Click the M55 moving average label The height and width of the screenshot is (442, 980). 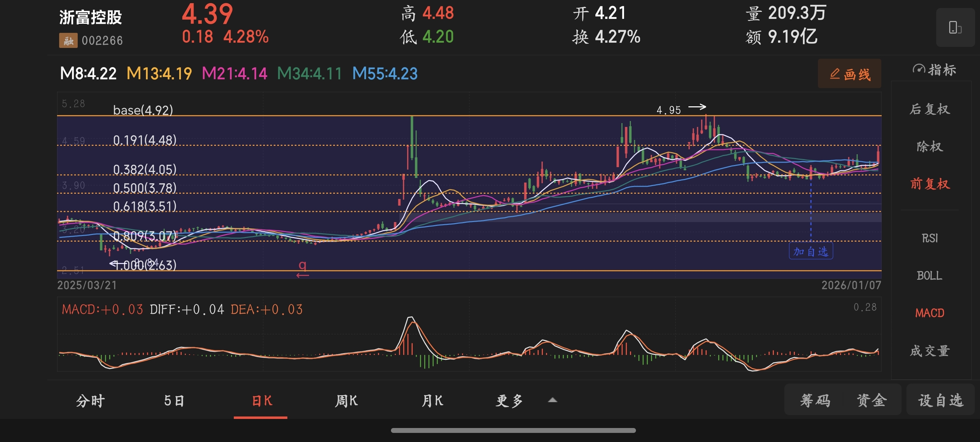coord(385,74)
